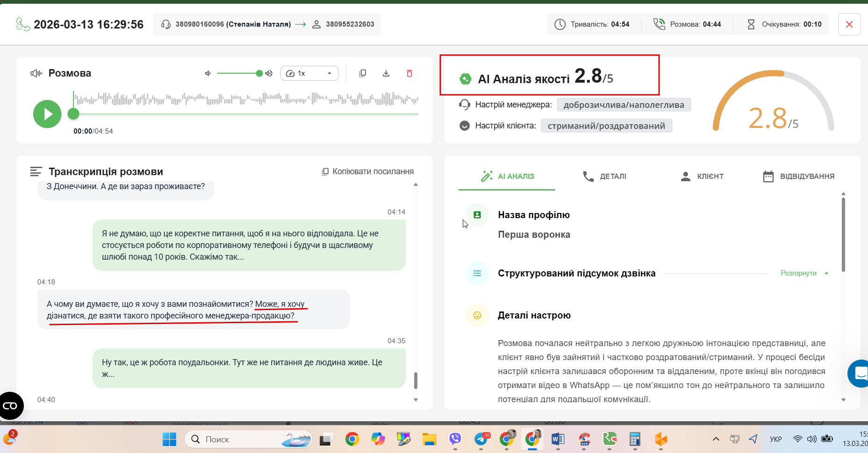Click the round CO badge button
Screen dimensions: 868x453
(x=10, y=406)
